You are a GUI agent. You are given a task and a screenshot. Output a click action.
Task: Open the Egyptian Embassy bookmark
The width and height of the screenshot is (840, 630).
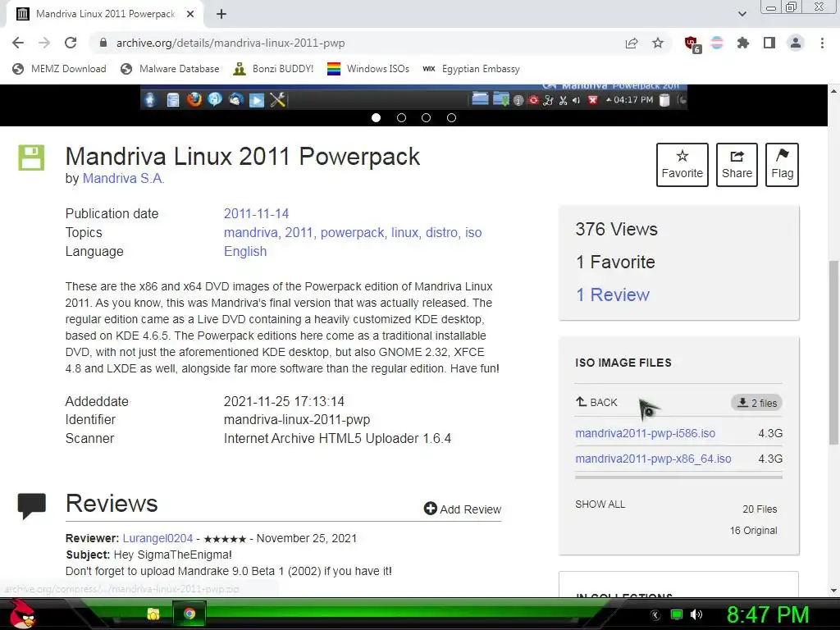pos(471,69)
